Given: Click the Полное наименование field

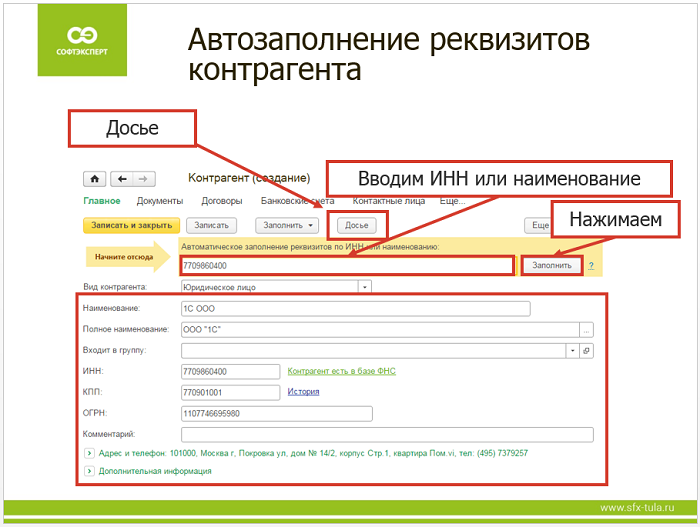Looking at the screenshot, I should (380, 330).
